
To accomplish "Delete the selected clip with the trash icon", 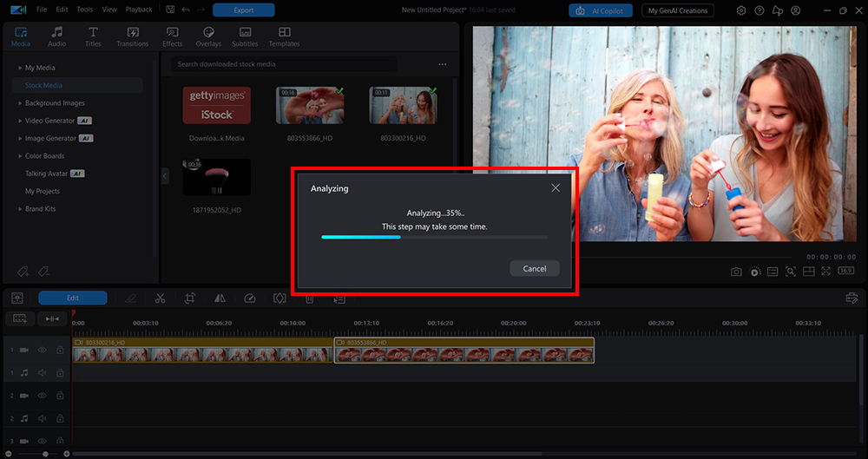I will (310, 298).
